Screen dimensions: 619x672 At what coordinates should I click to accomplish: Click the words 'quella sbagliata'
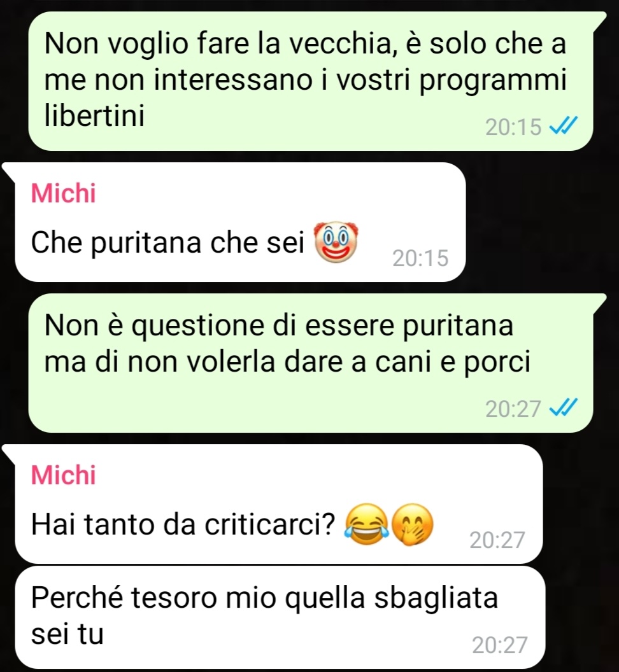tap(392, 598)
